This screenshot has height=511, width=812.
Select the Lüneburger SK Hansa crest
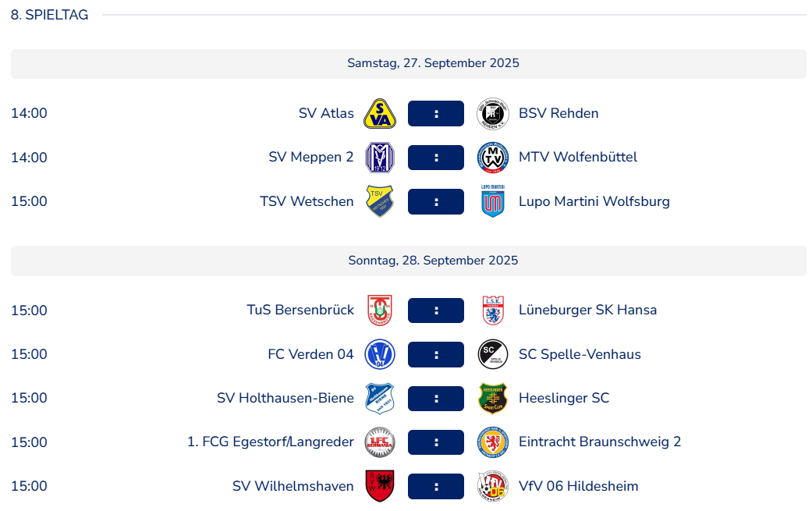point(492,311)
